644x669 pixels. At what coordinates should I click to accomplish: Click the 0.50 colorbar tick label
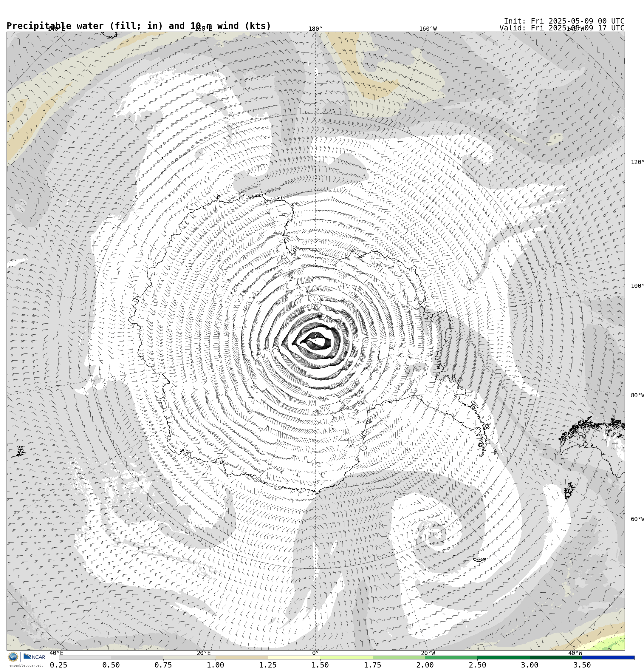click(x=111, y=665)
